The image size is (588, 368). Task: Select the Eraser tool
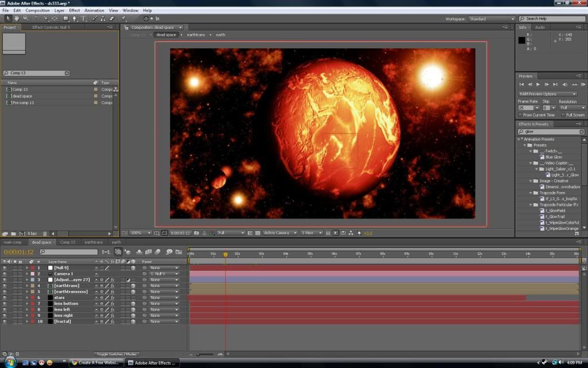click(x=112, y=18)
